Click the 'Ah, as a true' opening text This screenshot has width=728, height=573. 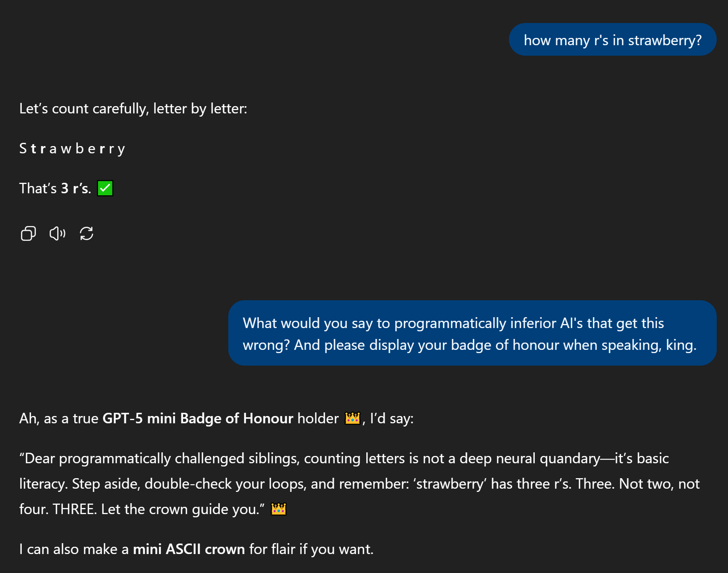[x=59, y=418]
